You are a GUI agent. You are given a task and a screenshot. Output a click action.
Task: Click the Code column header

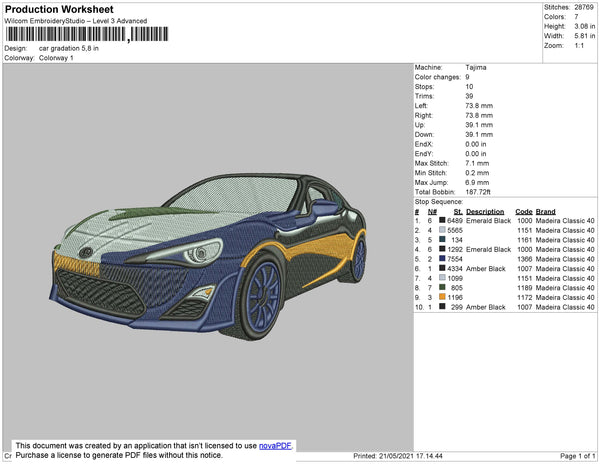[523, 212]
